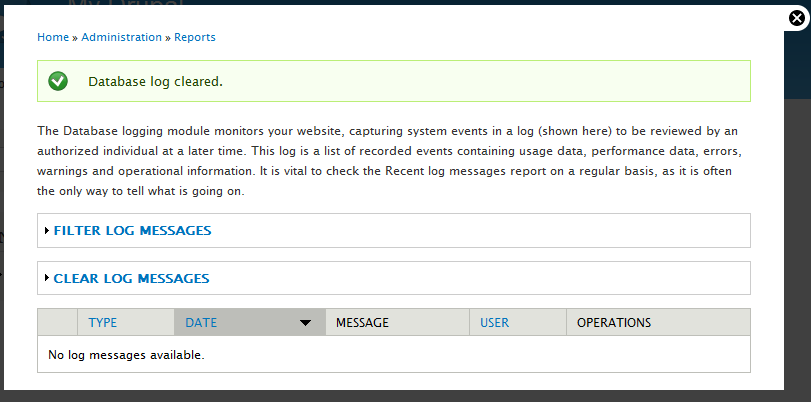
Task: Open the Administration breadcrumb link
Action: [121, 37]
